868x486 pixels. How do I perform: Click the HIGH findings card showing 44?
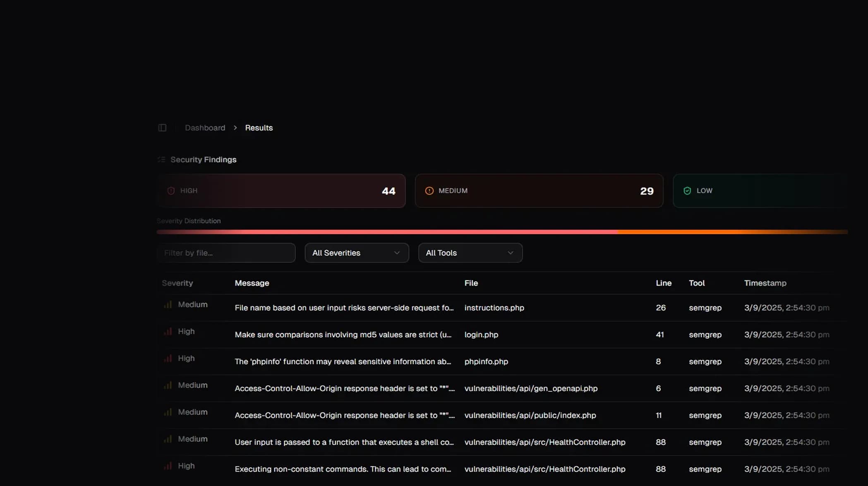(281, 191)
